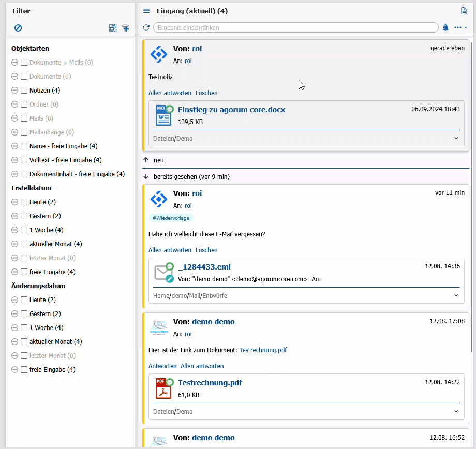
Task: Click the down arrow beside bereits gesehen
Action: 146,176
